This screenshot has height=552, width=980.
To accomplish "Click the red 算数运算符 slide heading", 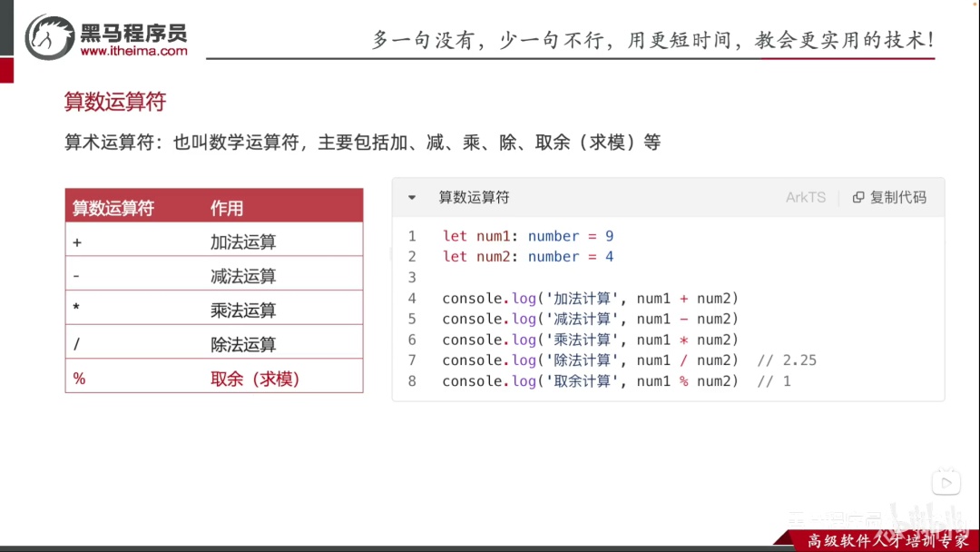I will (x=115, y=102).
